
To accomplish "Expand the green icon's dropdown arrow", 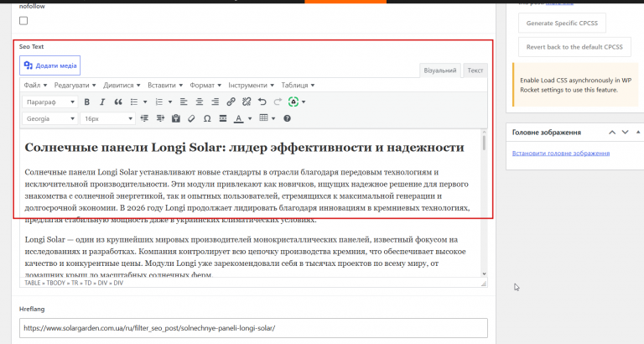I will [304, 102].
